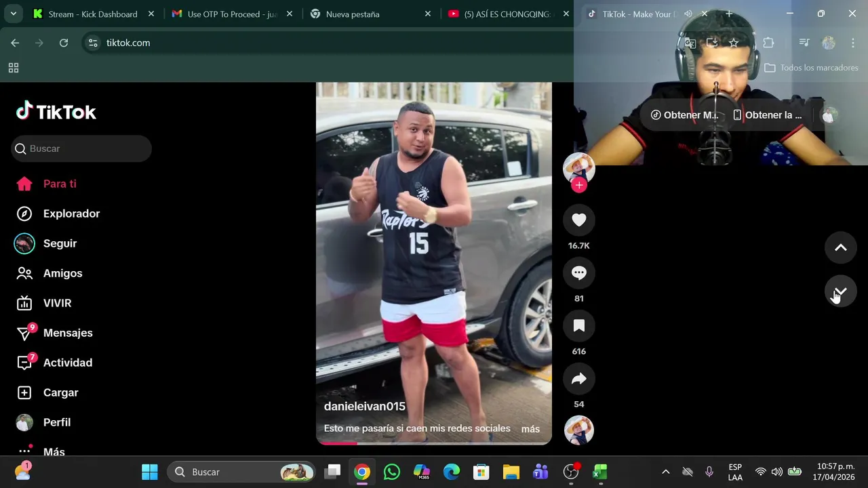This screenshot has width=868, height=488.
Task: Open Excel from taskbar
Action: click(601, 472)
